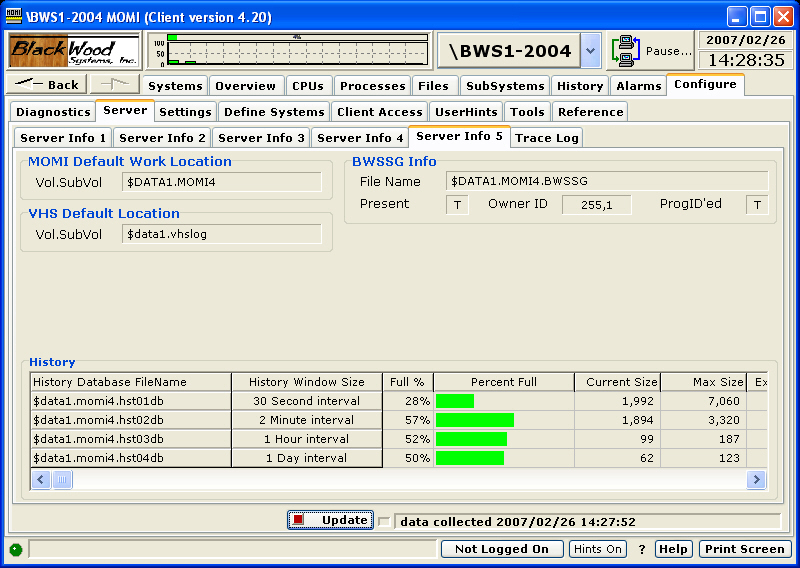800x568 pixels.
Task: Switch to Server Info 3 tab
Action: [x=261, y=138]
